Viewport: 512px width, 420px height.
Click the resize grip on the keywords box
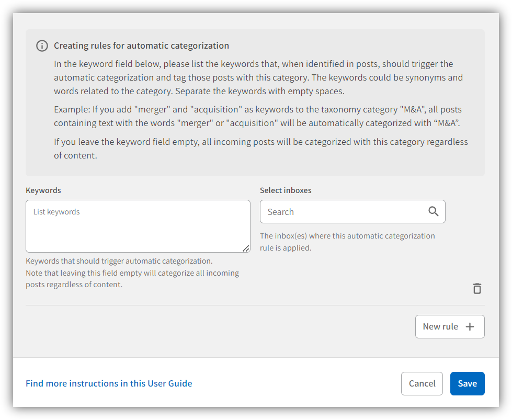coord(246,249)
